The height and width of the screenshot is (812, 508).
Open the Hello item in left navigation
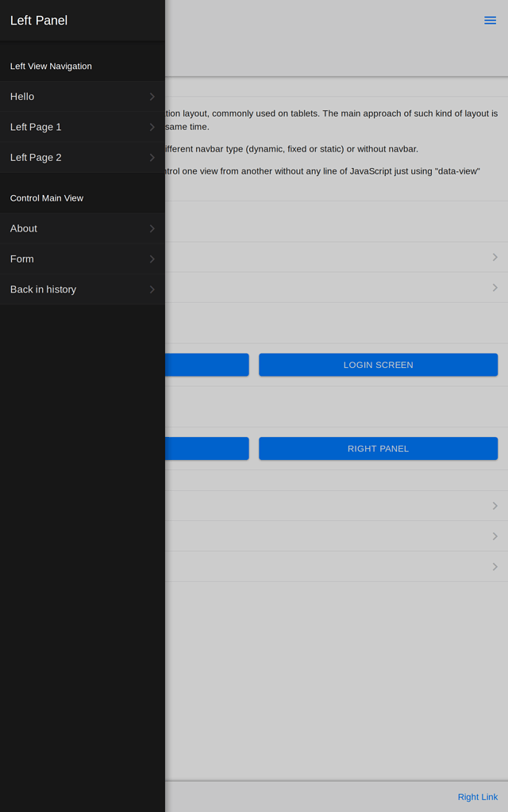[83, 96]
